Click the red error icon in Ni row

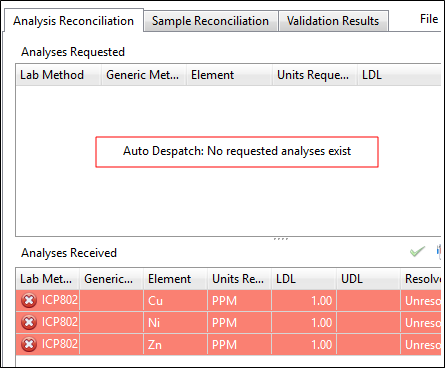click(x=29, y=323)
